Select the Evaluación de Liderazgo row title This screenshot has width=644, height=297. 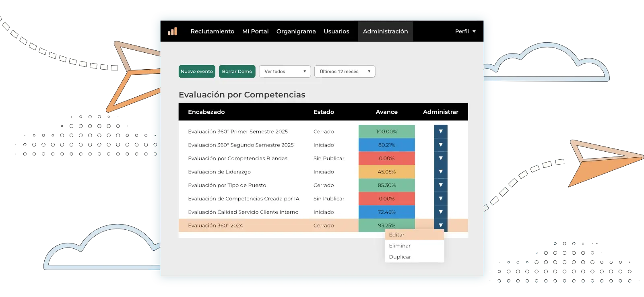[x=219, y=172]
